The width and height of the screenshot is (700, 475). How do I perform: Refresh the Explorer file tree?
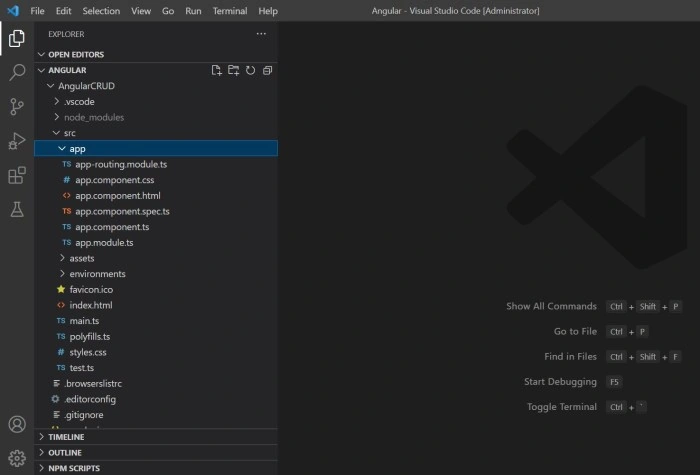pos(250,71)
